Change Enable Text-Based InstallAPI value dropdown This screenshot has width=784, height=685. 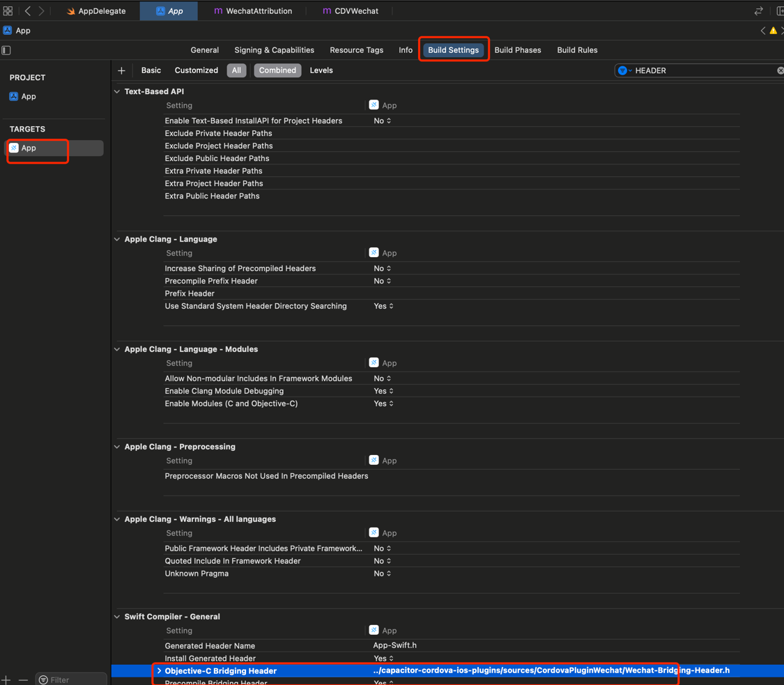pos(383,121)
